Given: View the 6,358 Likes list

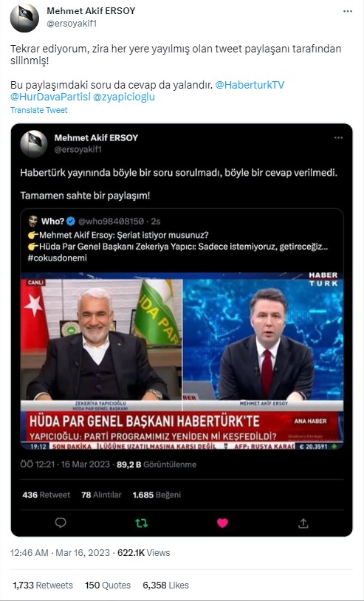Looking at the screenshot, I should pos(166,585).
